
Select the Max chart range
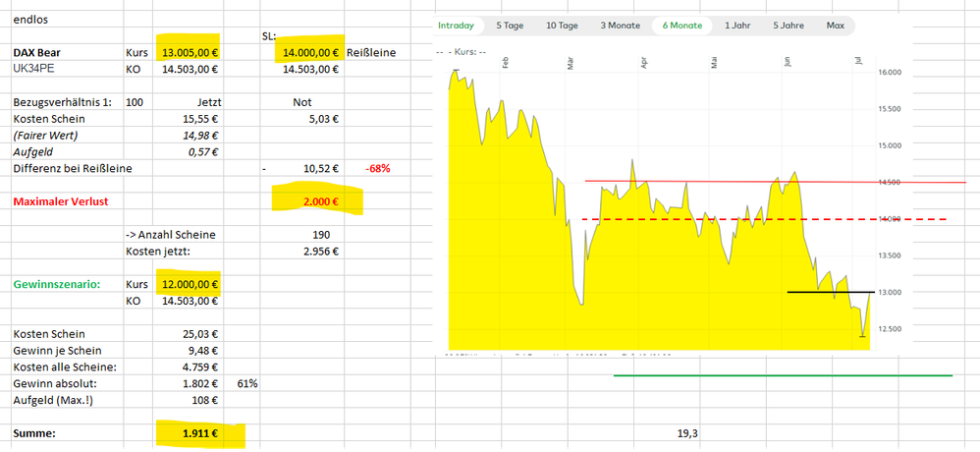click(x=836, y=26)
